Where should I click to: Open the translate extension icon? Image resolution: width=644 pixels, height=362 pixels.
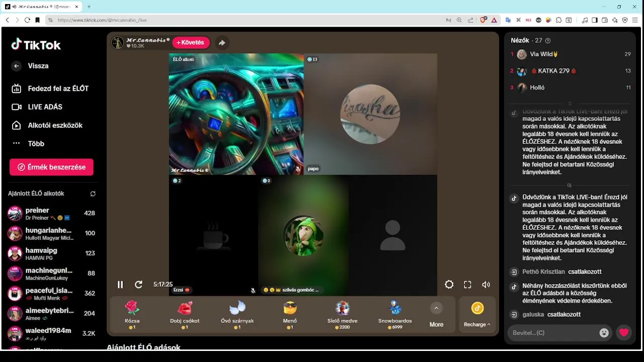tap(508, 20)
